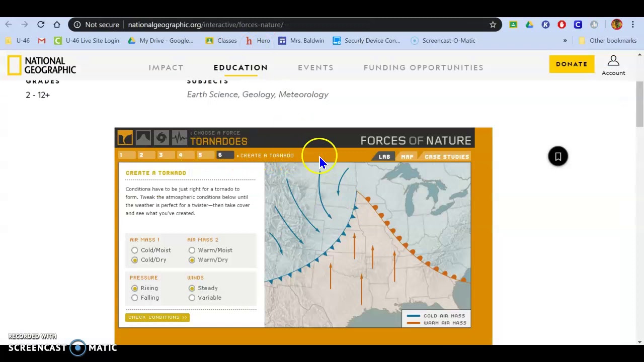644x362 pixels.
Task: Go to the browser home page
Action: pos(57,25)
